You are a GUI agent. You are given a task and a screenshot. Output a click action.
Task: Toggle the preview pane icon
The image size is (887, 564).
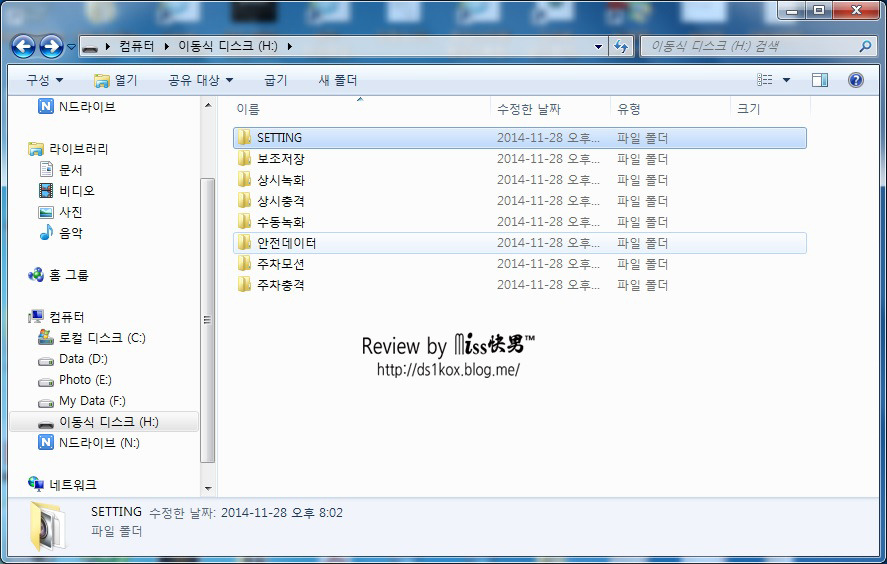pyautogui.click(x=820, y=80)
